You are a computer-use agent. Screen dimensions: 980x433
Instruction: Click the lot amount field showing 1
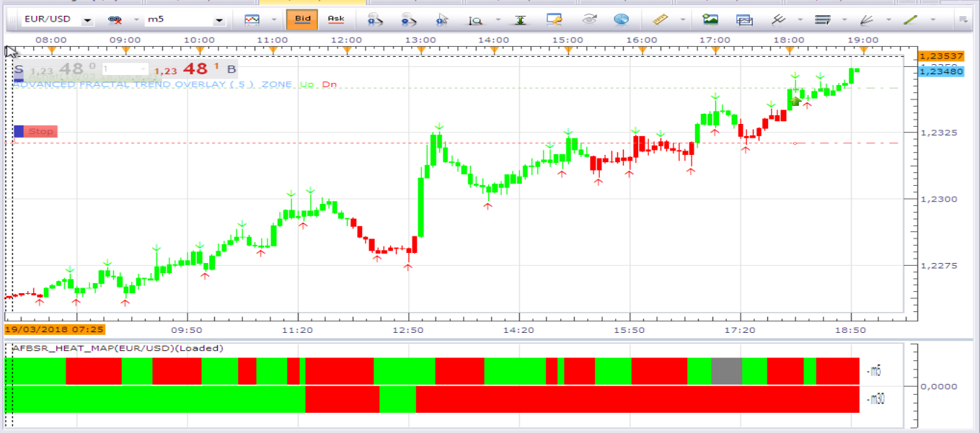(124, 69)
